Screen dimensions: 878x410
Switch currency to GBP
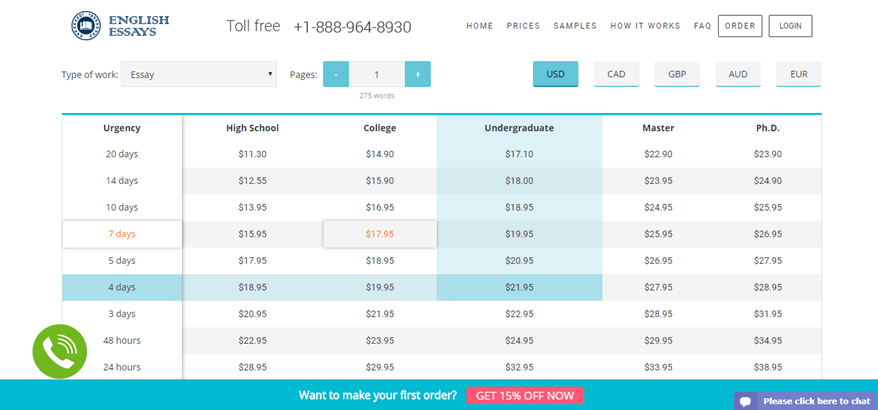pyautogui.click(x=677, y=74)
